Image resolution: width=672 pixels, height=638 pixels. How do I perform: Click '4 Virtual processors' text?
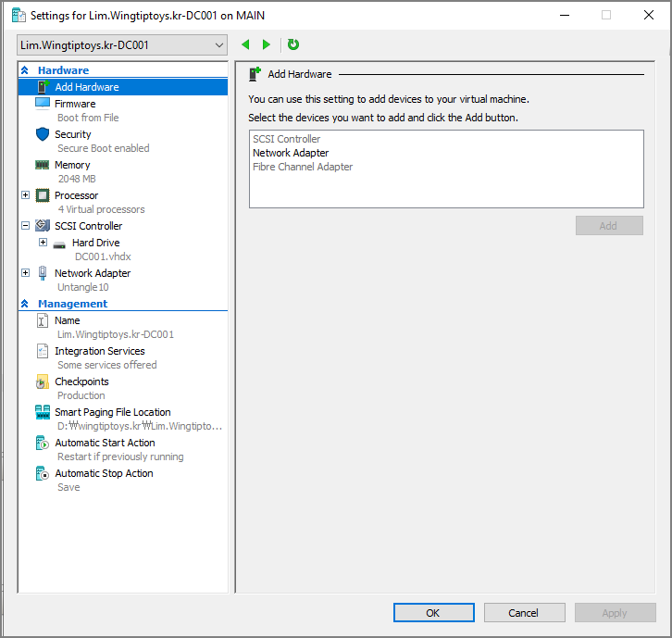tap(101, 209)
